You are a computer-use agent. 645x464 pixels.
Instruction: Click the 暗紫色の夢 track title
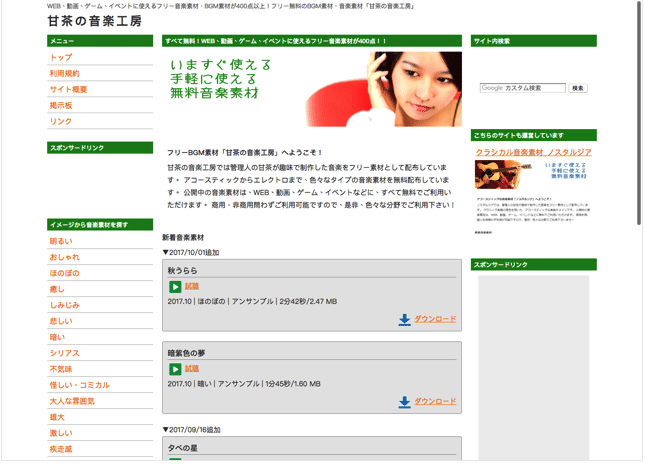click(186, 353)
